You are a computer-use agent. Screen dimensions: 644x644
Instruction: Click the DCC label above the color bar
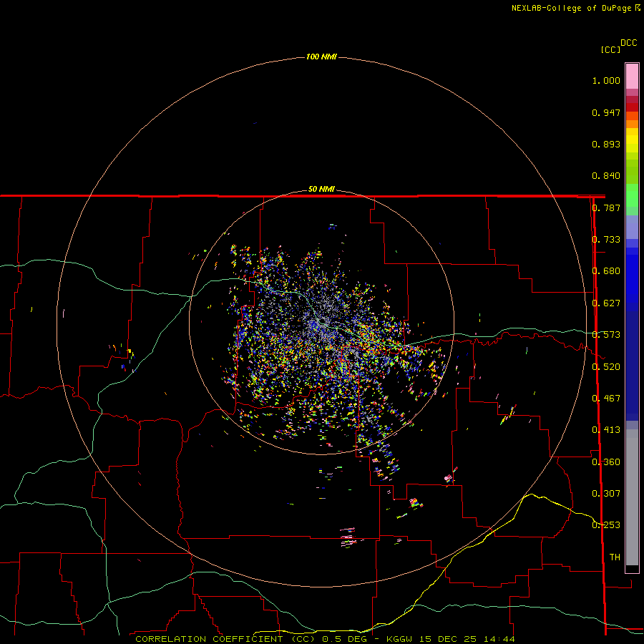[629, 43]
